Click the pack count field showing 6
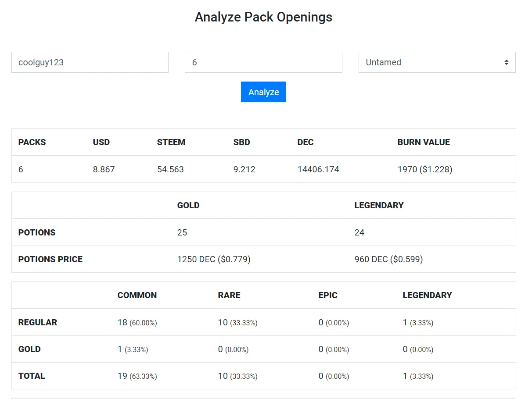The height and width of the screenshot is (399, 532). click(263, 62)
